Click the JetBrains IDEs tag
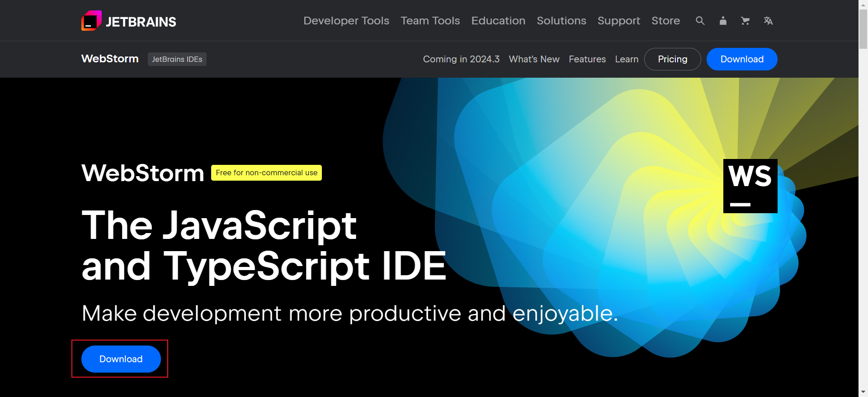Screen dimensions: 868x397 (x=177, y=59)
